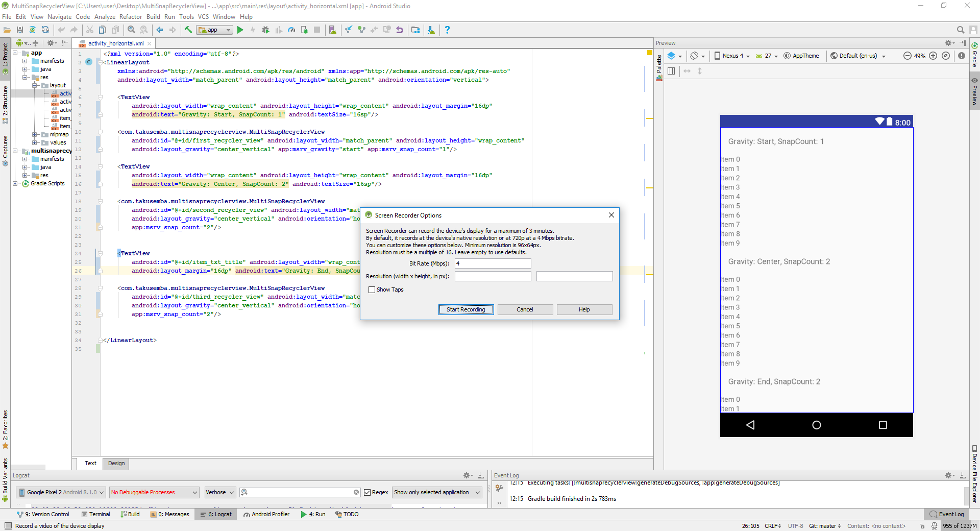Click the Save All floppy disk icon
This screenshot has height=531, width=980.
coord(20,30)
